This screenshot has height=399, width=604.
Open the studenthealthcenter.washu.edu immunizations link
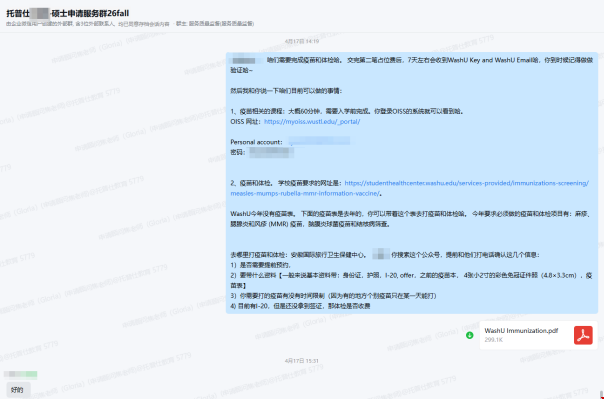[466, 183]
